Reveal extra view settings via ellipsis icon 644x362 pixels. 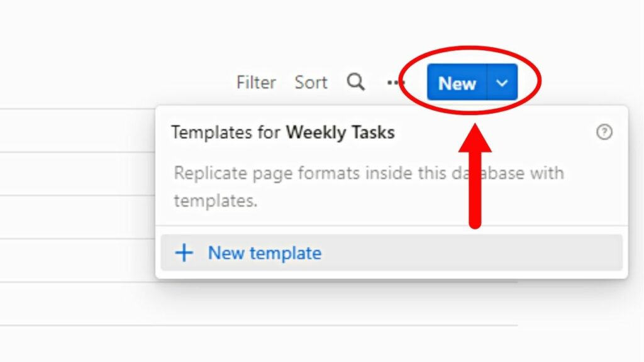point(395,82)
